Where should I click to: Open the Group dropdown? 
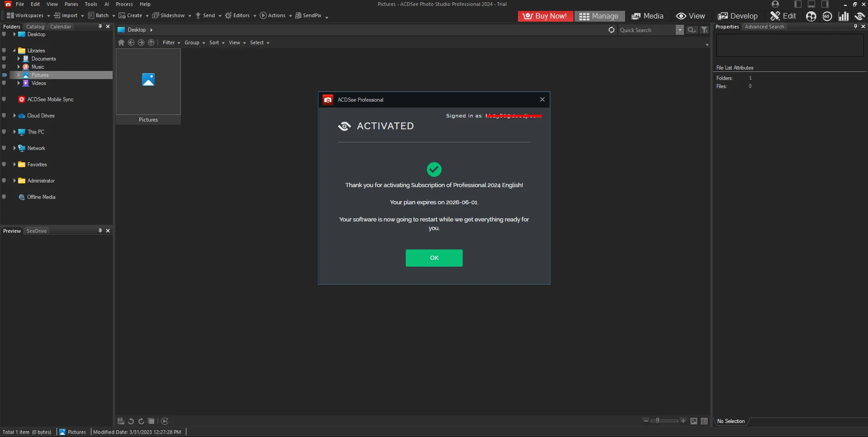pos(194,42)
